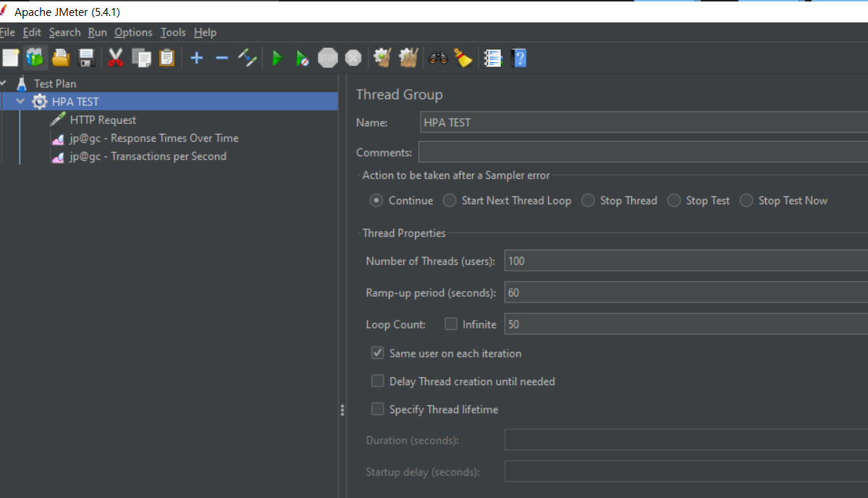Select Start Next Thread Loop option
This screenshot has height=498, width=868.
click(450, 201)
